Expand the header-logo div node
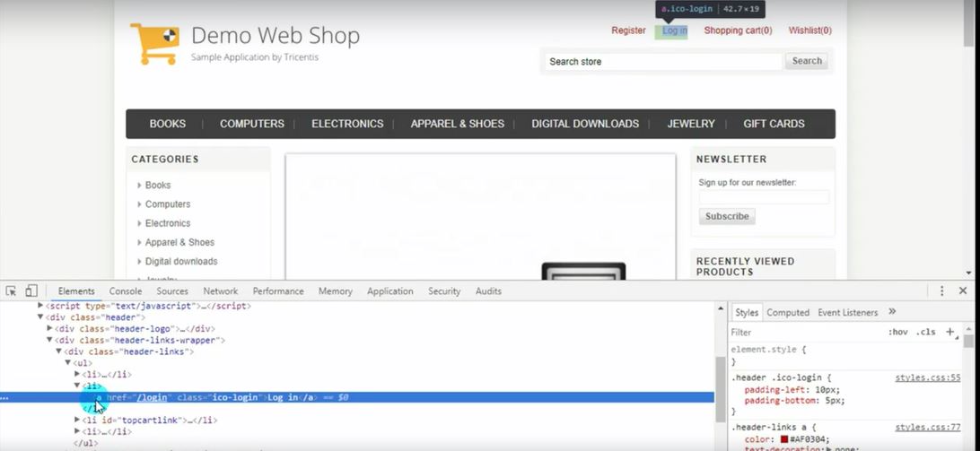The height and width of the screenshot is (451, 980). pos(50,328)
